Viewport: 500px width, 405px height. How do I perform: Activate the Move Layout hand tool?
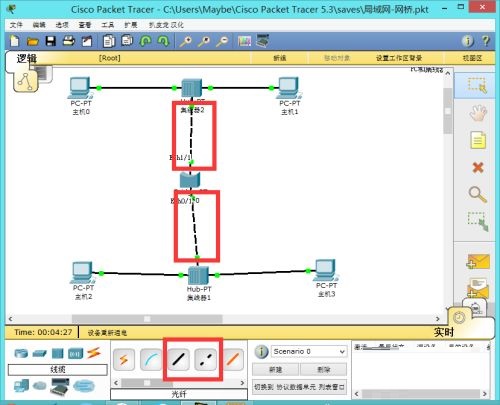478,113
